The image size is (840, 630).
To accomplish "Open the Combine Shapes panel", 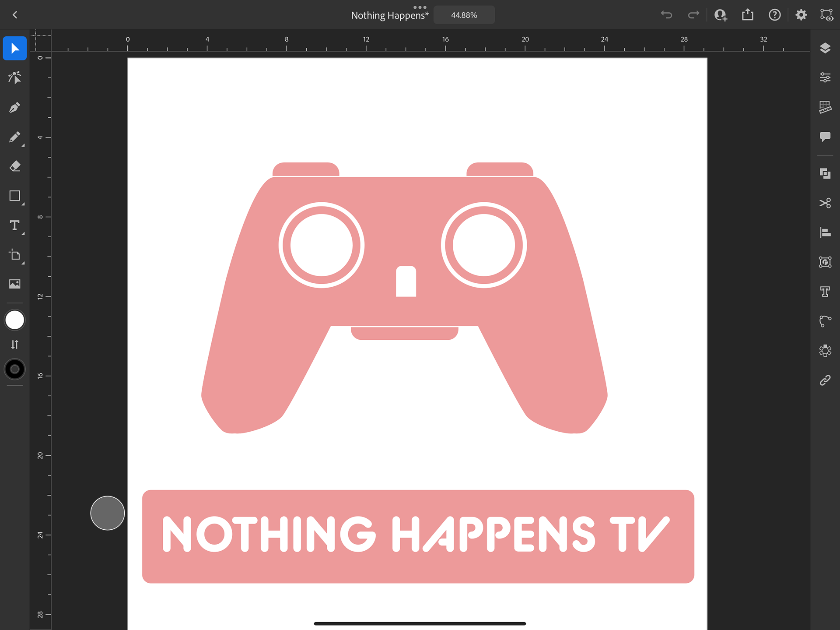I will 825,174.
